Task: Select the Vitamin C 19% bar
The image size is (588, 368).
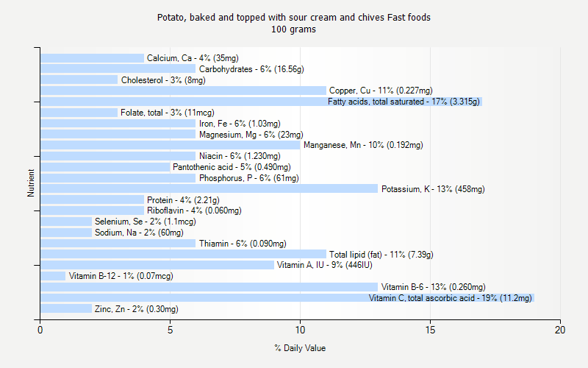Action: click(x=287, y=298)
